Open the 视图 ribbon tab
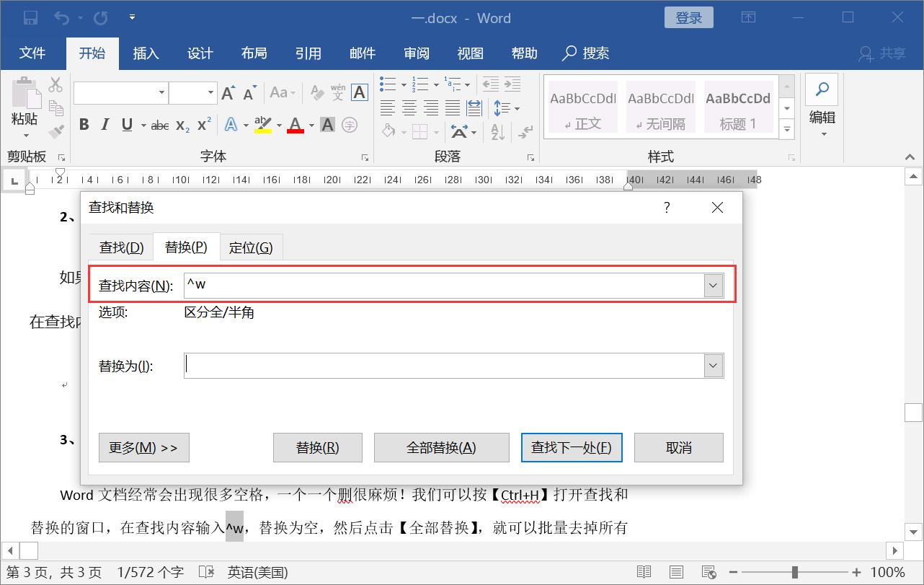The image size is (924, 585). pos(470,53)
